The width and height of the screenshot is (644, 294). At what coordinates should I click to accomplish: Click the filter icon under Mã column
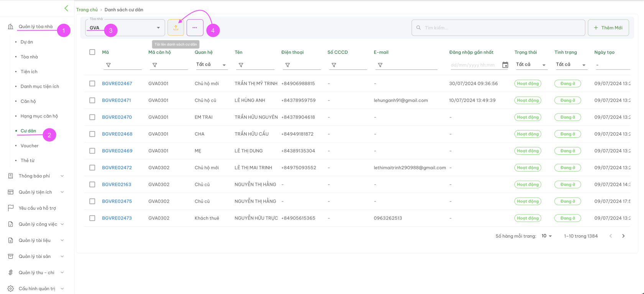click(x=108, y=65)
